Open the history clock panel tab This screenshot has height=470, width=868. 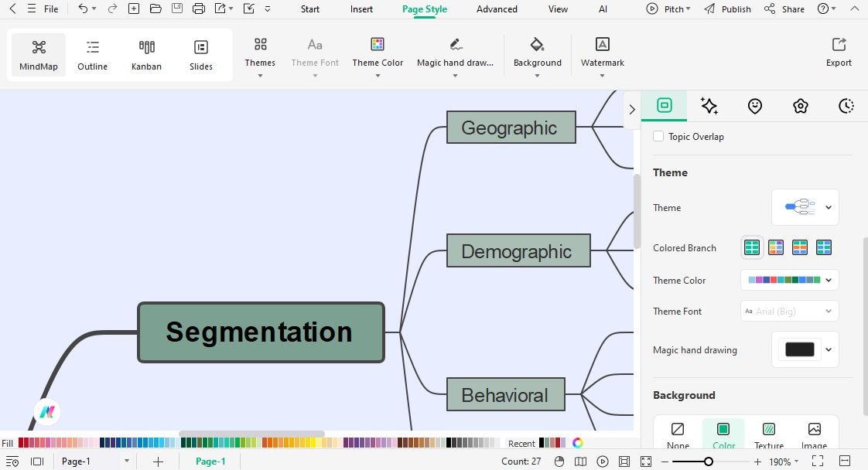click(846, 106)
